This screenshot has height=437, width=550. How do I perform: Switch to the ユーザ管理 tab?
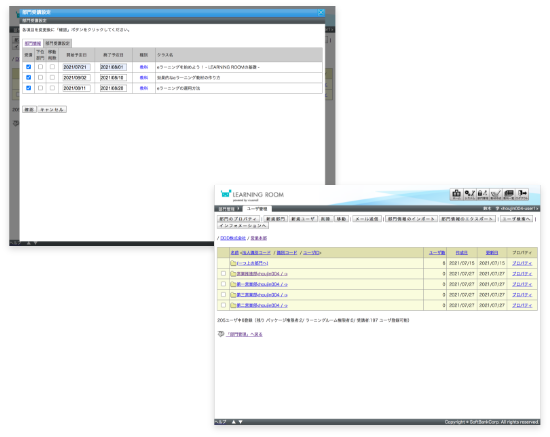(x=257, y=209)
